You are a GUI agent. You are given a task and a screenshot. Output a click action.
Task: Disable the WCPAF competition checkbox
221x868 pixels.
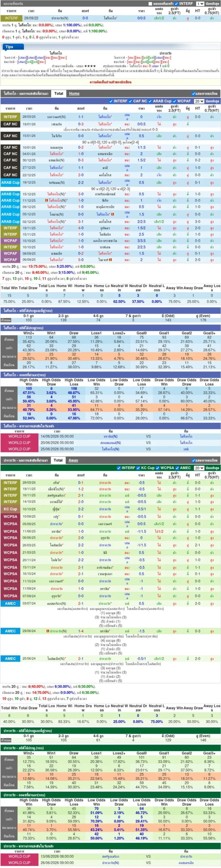175,101
